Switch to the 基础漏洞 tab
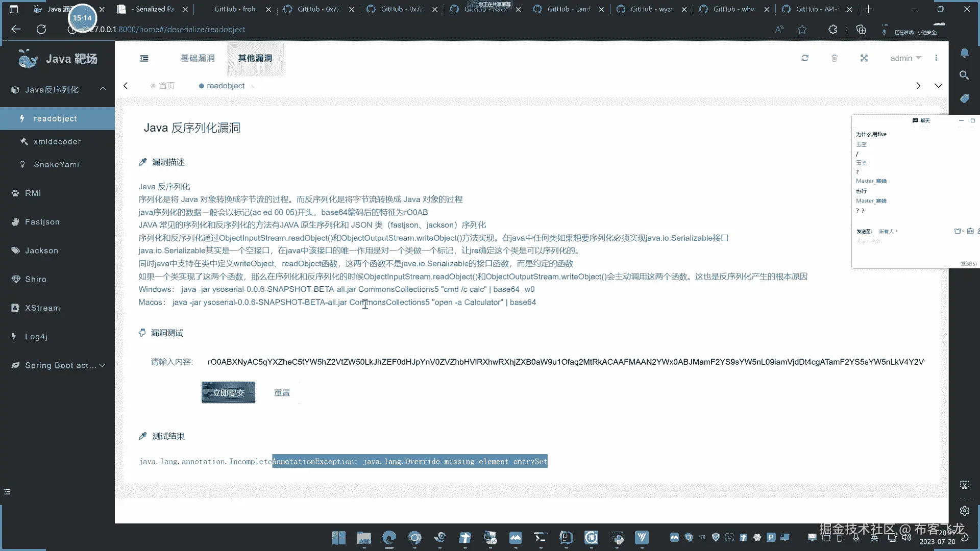The width and height of the screenshot is (980, 551). coord(198,58)
